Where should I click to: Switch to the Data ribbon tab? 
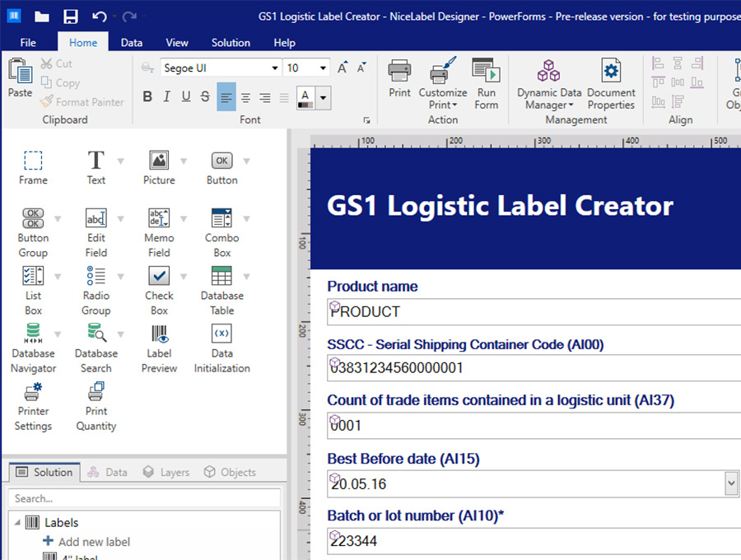pos(132,43)
